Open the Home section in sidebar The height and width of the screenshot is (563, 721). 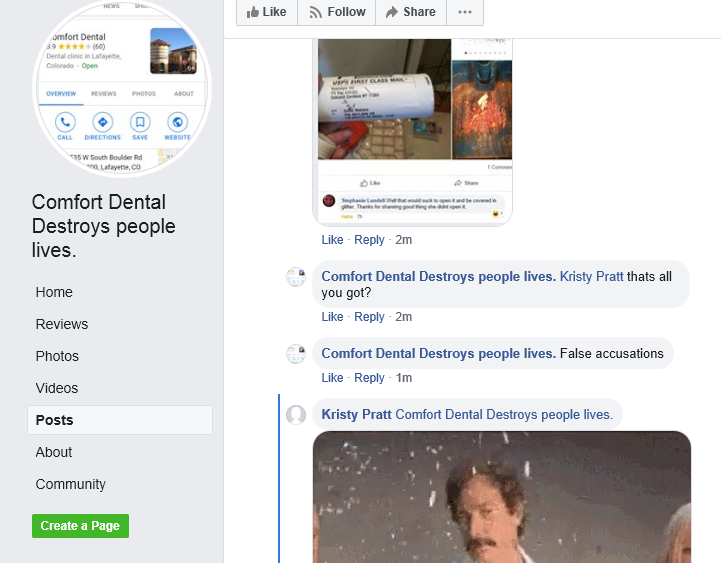[54, 292]
